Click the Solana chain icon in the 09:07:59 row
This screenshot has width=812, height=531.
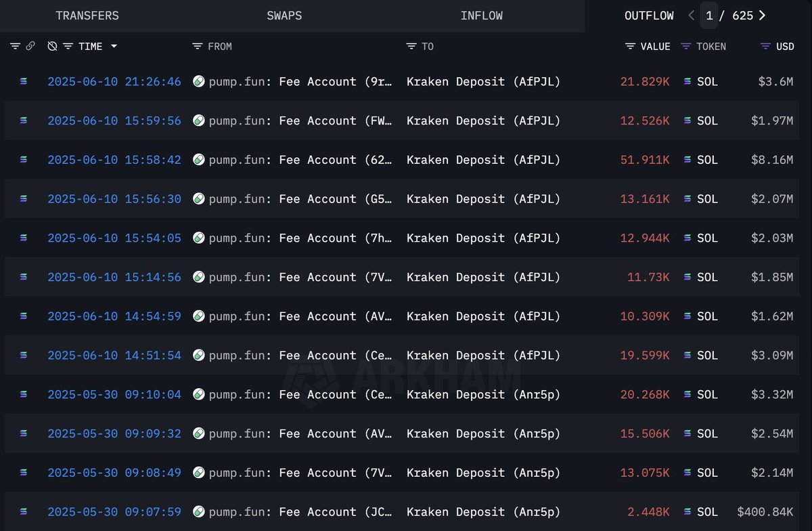point(24,512)
